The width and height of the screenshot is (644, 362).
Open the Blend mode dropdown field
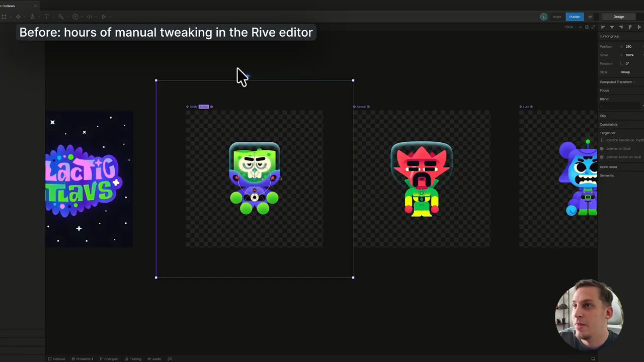[621, 106]
